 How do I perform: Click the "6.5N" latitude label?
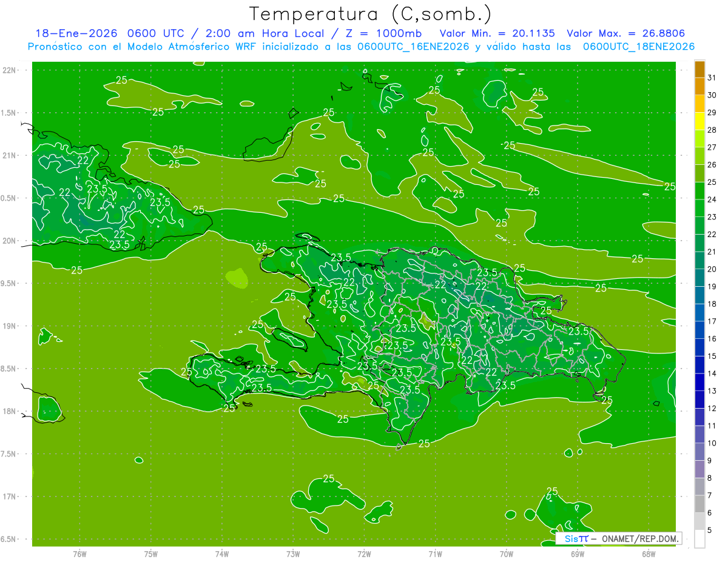9,540
